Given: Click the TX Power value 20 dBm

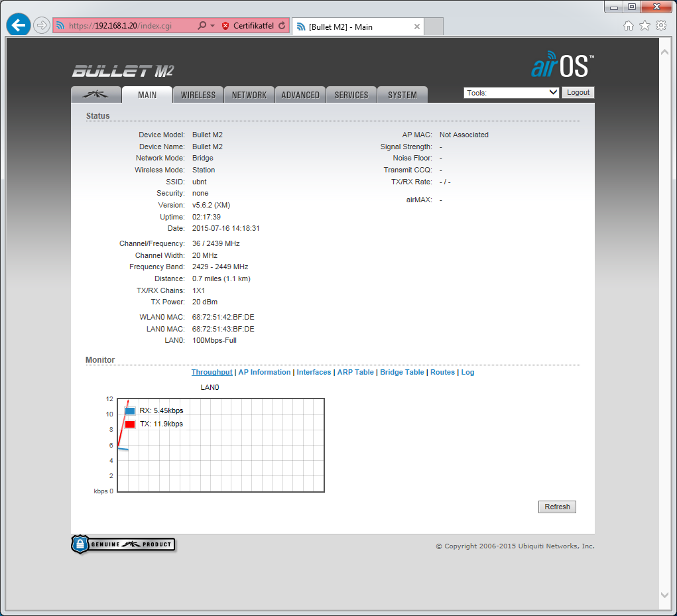Looking at the screenshot, I should 205,302.
